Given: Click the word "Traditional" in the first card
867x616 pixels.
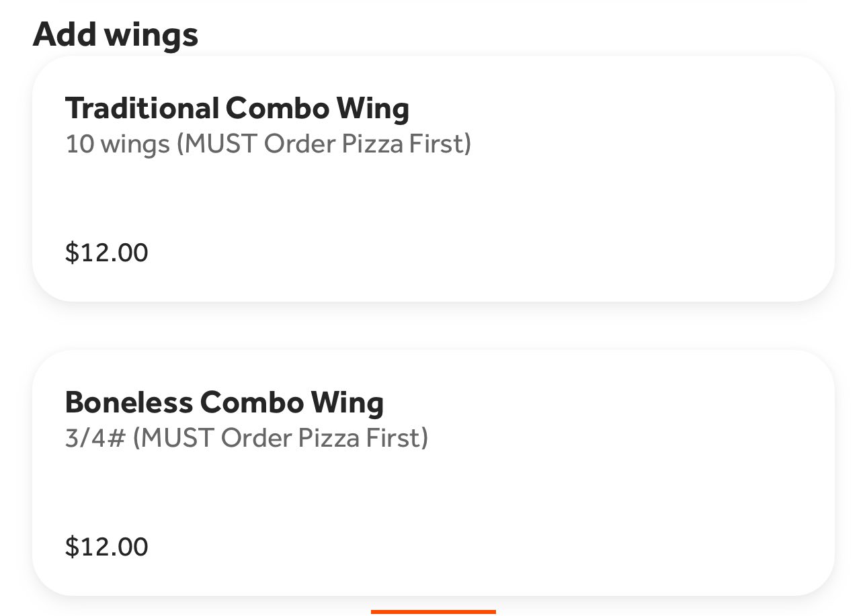Looking at the screenshot, I should coord(142,108).
